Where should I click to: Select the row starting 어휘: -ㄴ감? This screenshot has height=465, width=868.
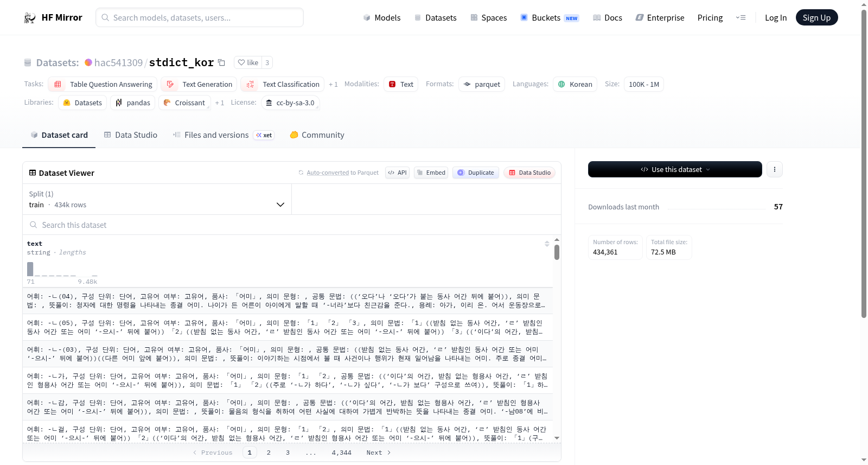click(288, 407)
